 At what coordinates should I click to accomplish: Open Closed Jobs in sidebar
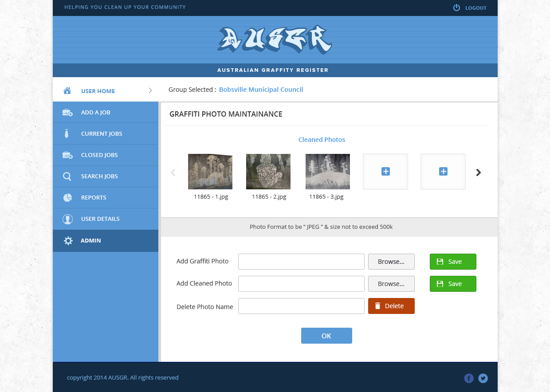[99, 155]
